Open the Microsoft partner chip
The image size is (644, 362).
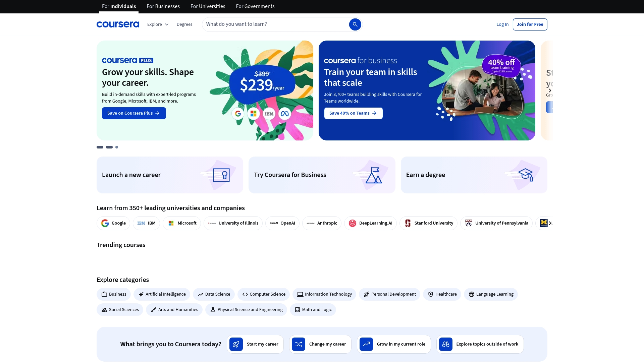point(182,223)
